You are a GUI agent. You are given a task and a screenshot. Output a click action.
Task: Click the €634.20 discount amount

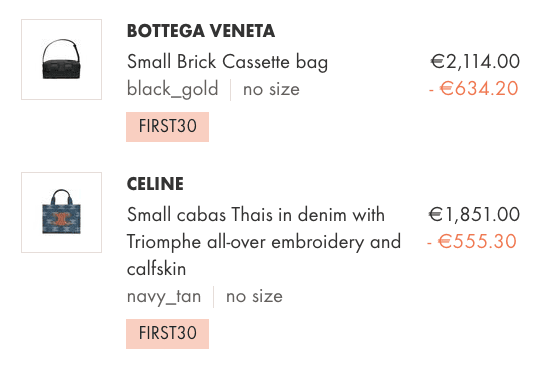474,88
